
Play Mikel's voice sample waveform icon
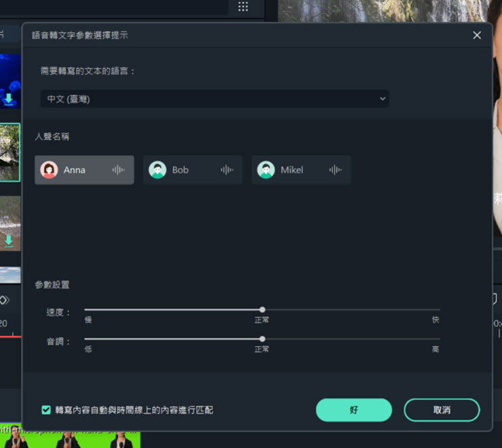pos(335,169)
